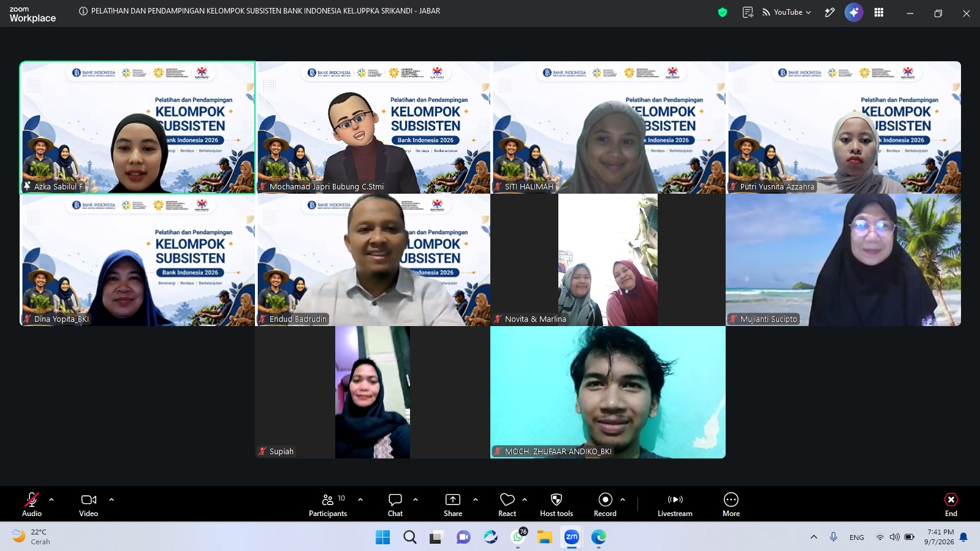Open the Chat panel icon

[x=395, y=500]
